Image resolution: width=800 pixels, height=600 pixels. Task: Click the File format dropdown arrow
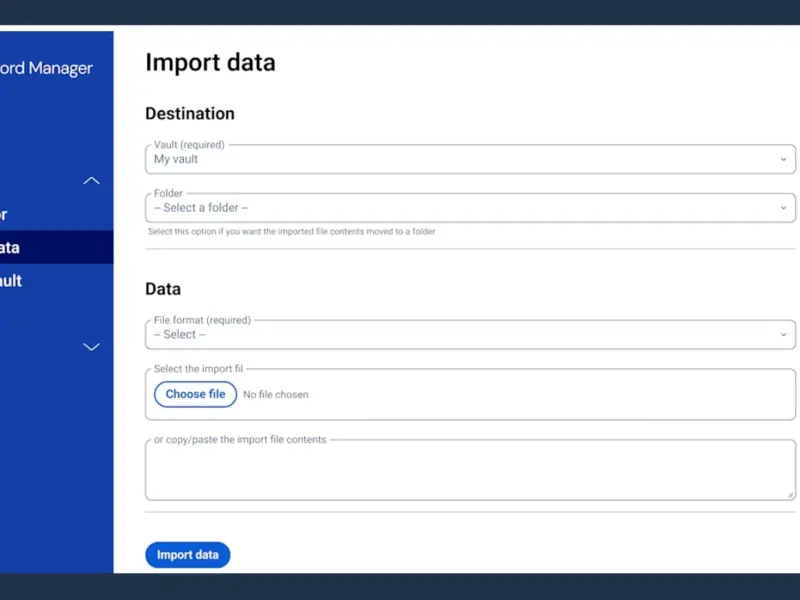783,335
